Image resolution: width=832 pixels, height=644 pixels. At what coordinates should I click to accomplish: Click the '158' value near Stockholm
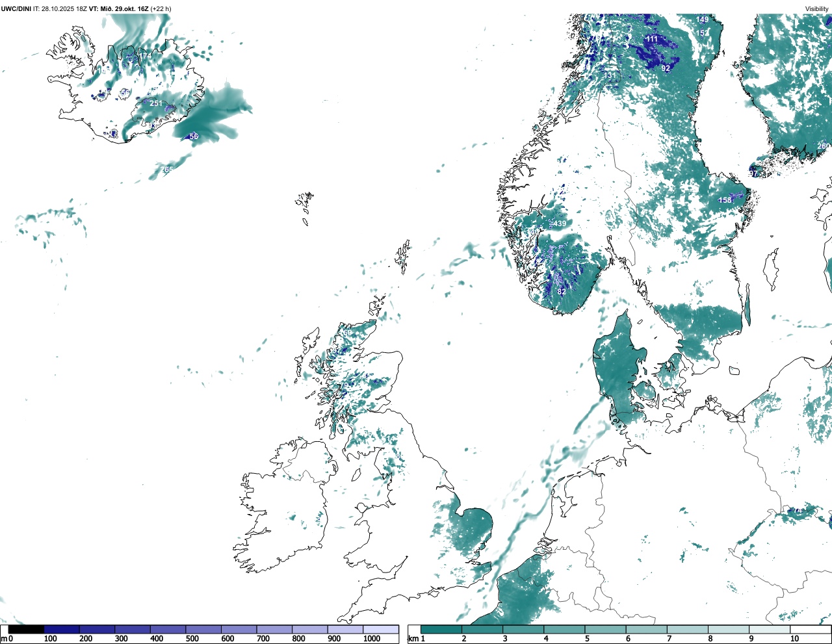[725, 200]
